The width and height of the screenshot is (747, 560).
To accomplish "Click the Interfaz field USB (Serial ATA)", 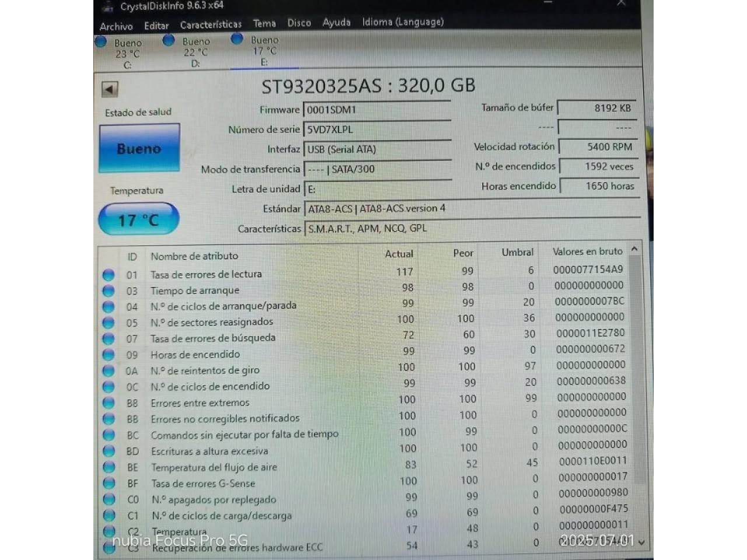I will click(x=378, y=149).
